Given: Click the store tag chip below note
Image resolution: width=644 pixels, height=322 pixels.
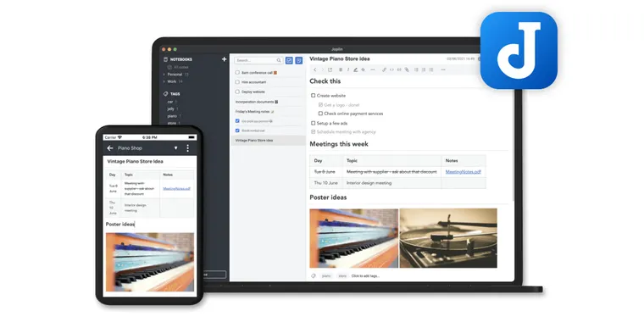Looking at the screenshot, I should click(342, 276).
